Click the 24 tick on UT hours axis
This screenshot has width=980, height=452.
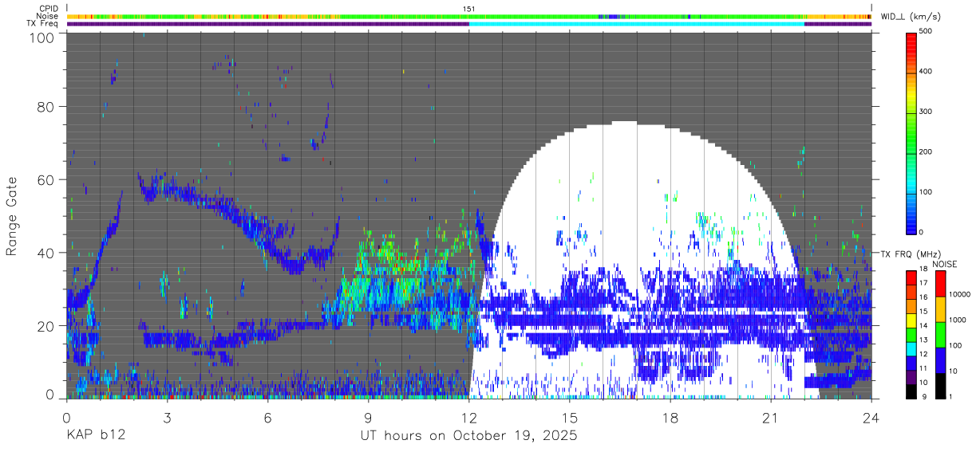(871, 418)
